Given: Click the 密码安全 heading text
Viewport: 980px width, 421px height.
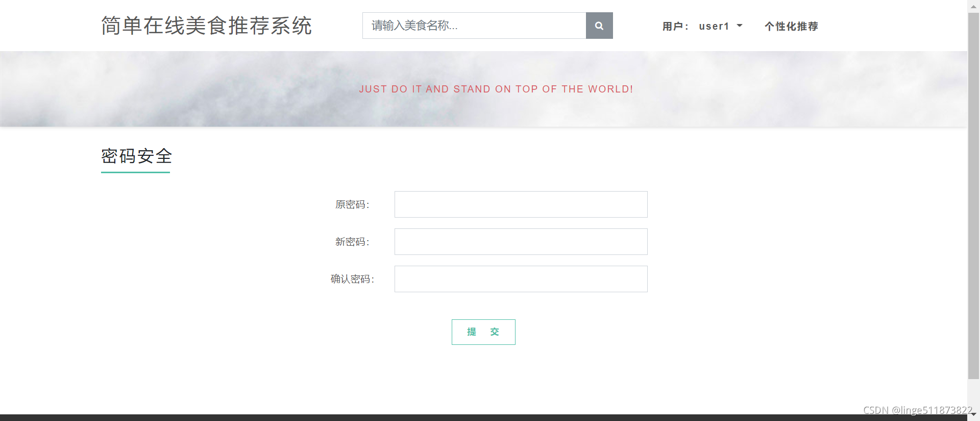Looking at the screenshot, I should (x=136, y=156).
